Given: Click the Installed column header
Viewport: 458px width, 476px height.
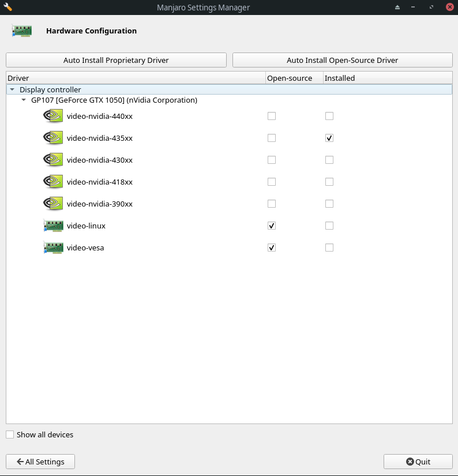Looking at the screenshot, I should (388, 78).
